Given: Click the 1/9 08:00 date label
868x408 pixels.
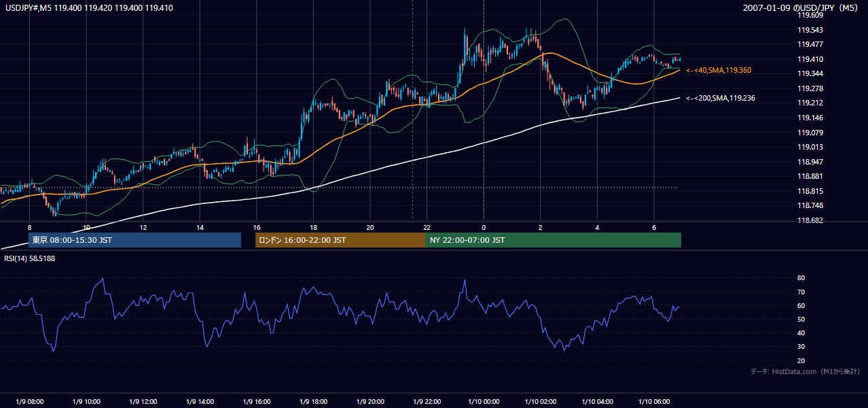Looking at the screenshot, I should coord(29,402).
